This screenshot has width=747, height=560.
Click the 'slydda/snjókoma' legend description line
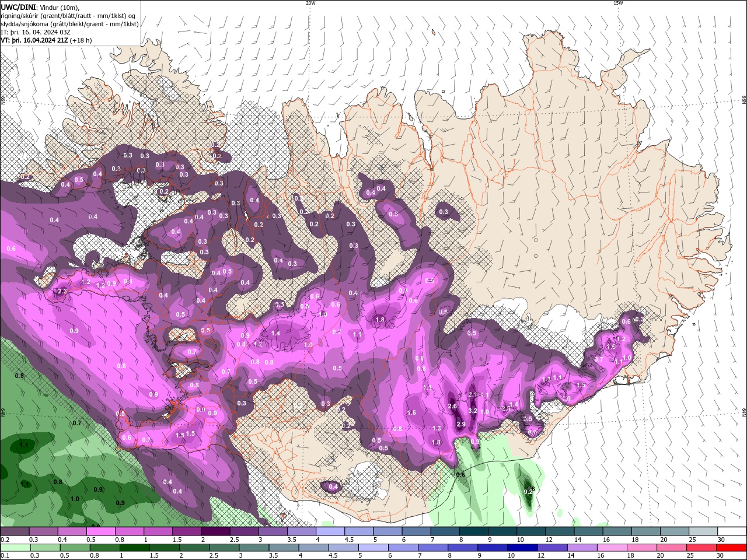tap(69, 24)
